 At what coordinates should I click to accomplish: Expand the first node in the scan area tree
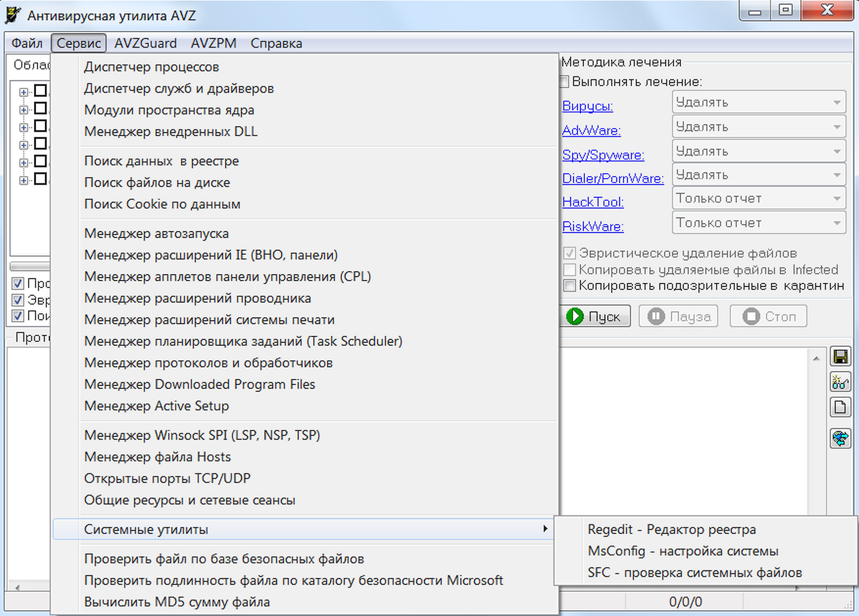24,92
